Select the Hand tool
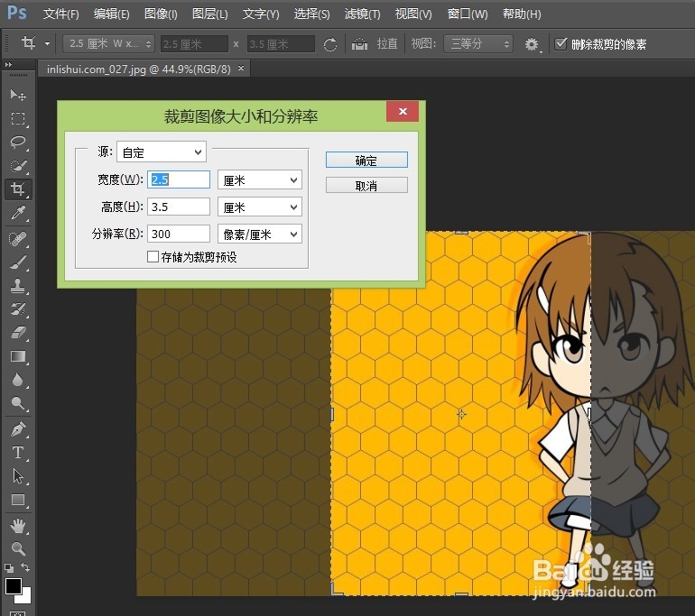The width and height of the screenshot is (695, 616). 18,526
